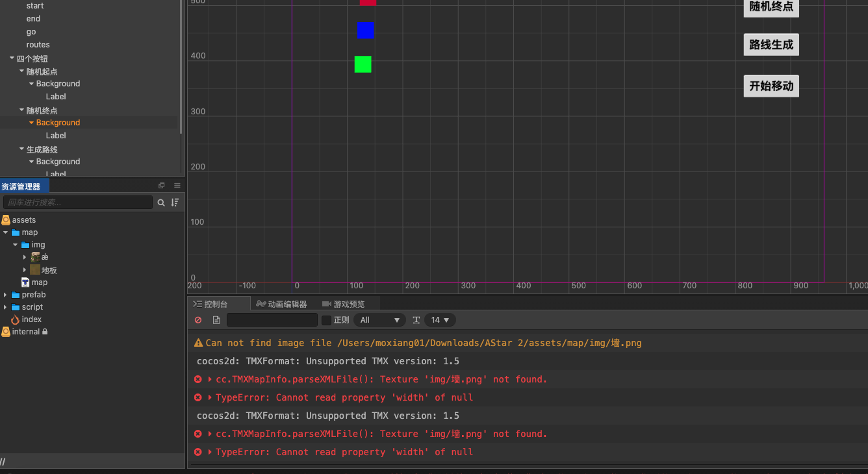Viewport: 868px width, 474px height.
Task: Open the console log file icon
Action: point(216,320)
